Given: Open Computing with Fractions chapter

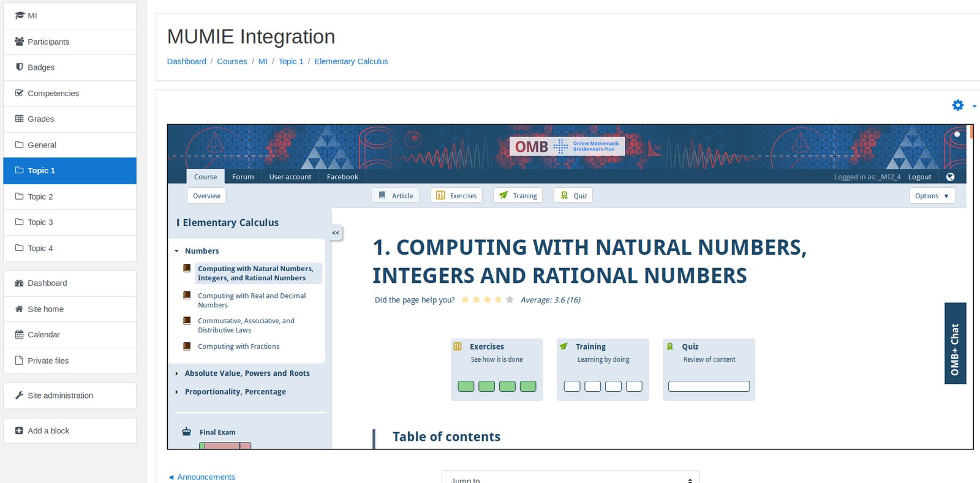Looking at the screenshot, I should (x=238, y=346).
